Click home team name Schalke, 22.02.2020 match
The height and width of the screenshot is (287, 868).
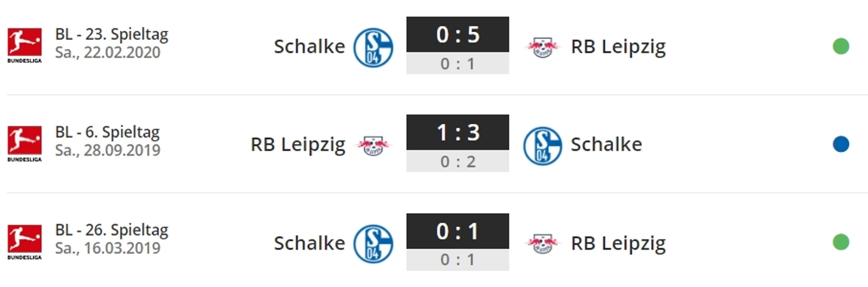(x=309, y=46)
